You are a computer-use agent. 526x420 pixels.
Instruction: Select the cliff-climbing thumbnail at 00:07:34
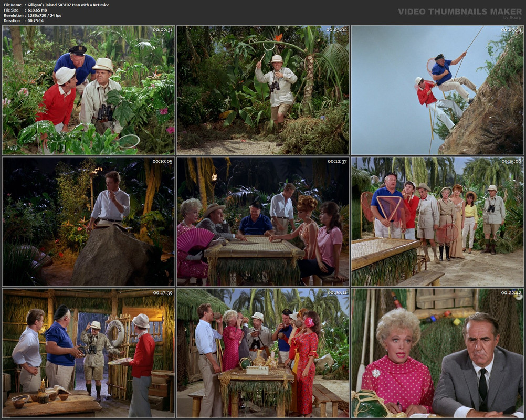pos(437,90)
